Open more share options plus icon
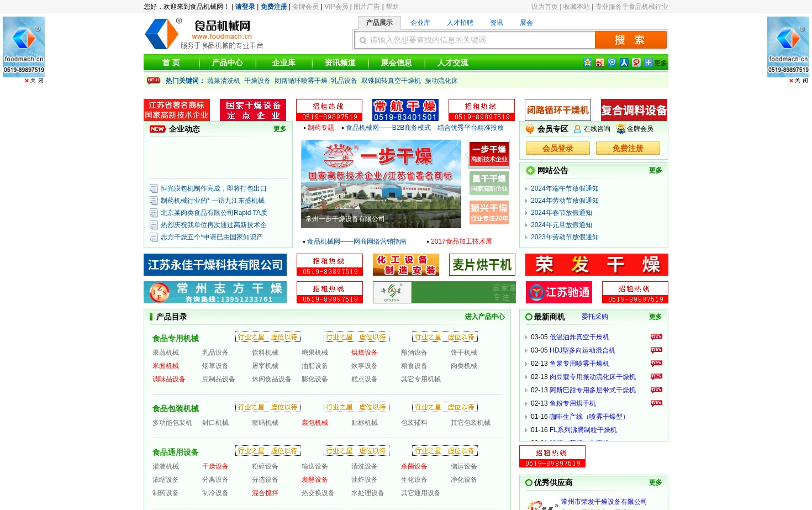The image size is (812, 510). tap(648, 62)
